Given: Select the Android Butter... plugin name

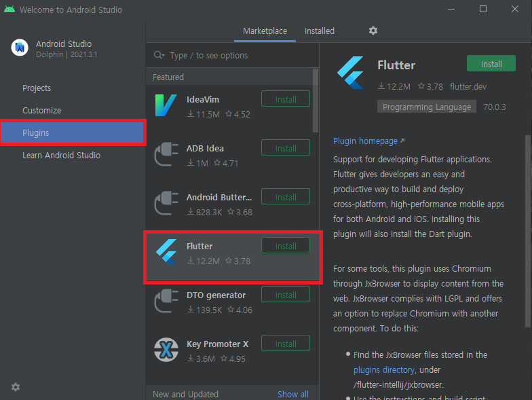Looking at the screenshot, I should point(219,197).
